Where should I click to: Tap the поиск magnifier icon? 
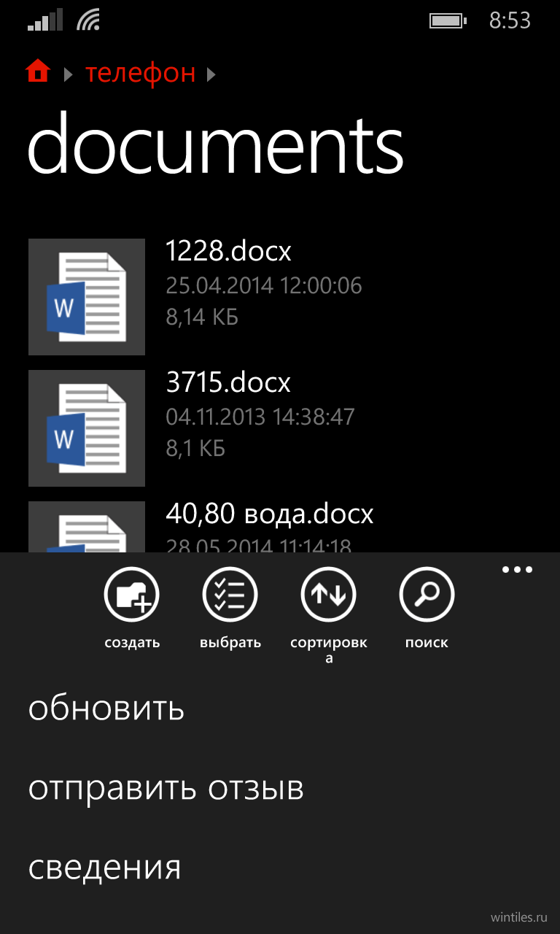pos(427,595)
